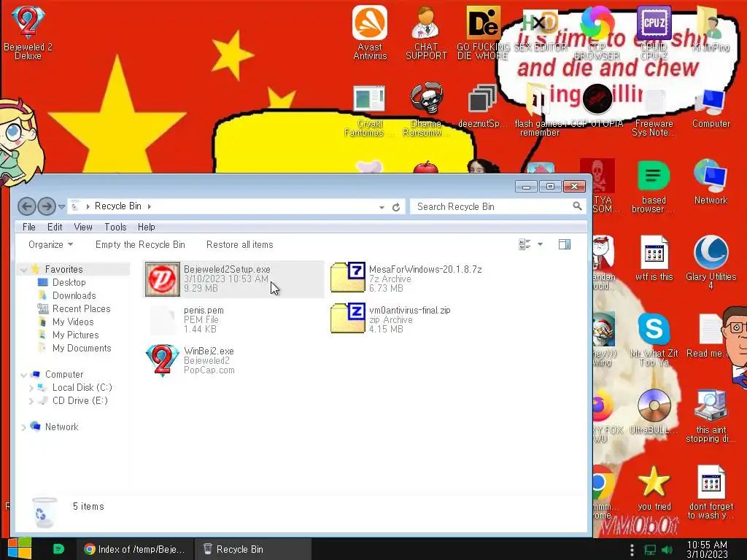Open the 'this aint stopping' desktop icon

[x=711, y=415]
